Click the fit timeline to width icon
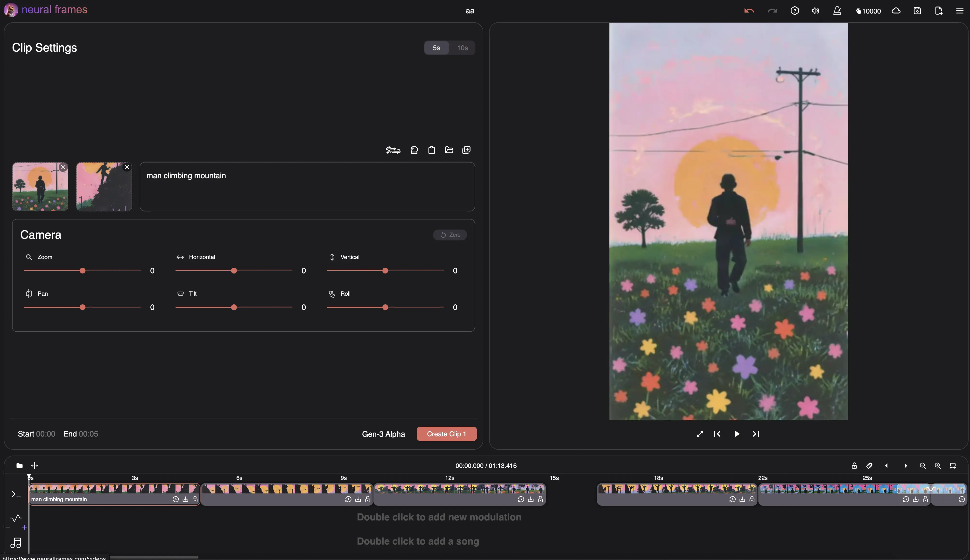The width and height of the screenshot is (970, 560). click(x=953, y=466)
